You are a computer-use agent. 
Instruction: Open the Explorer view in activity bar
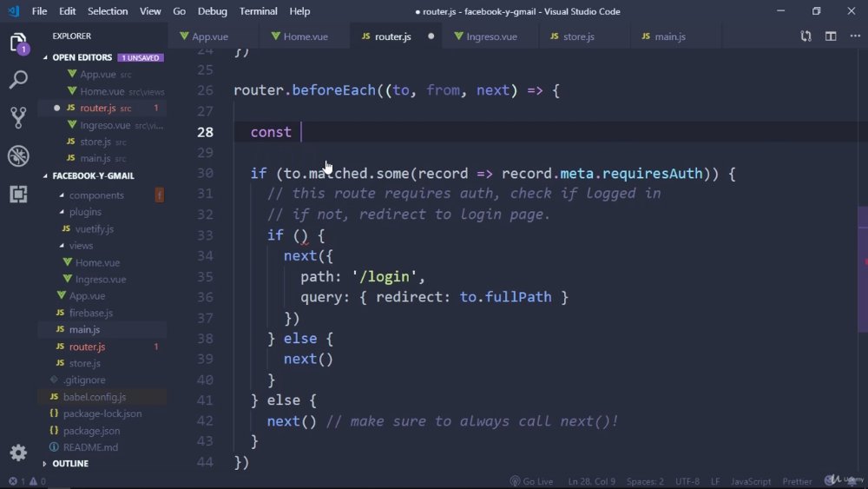18,43
